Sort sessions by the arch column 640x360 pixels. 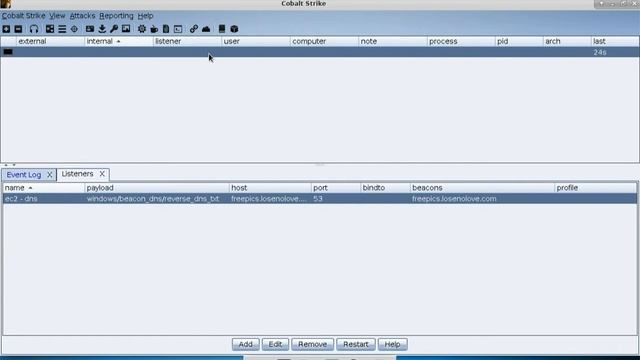(x=567, y=41)
